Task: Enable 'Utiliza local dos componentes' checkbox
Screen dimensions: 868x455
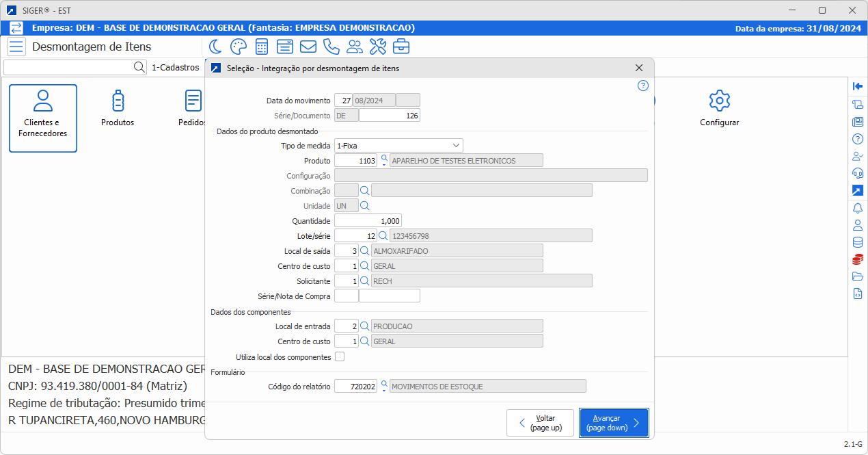Action: coord(340,356)
